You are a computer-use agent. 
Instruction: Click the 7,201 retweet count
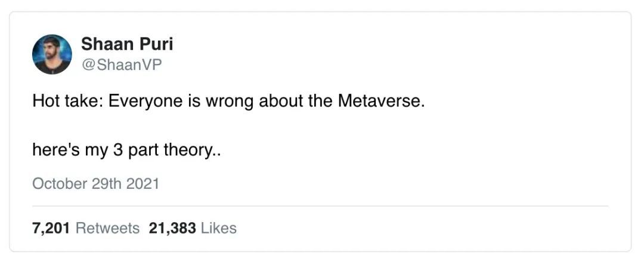click(x=52, y=228)
